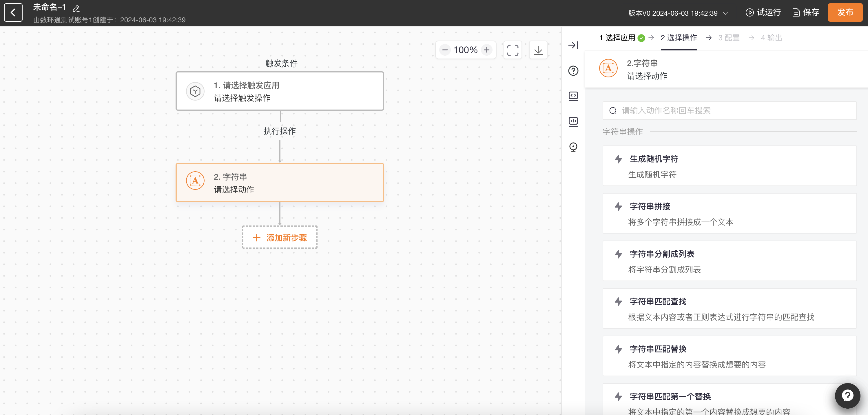The image size is (868, 415).
Task: Choose the 字符串分割成列表 action
Action: pyautogui.click(x=730, y=261)
